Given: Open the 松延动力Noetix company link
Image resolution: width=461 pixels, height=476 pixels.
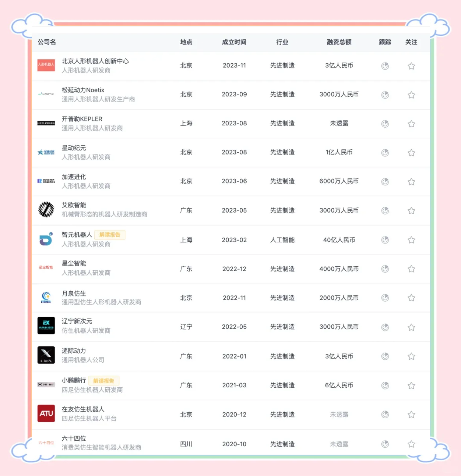Looking at the screenshot, I should coord(83,90).
